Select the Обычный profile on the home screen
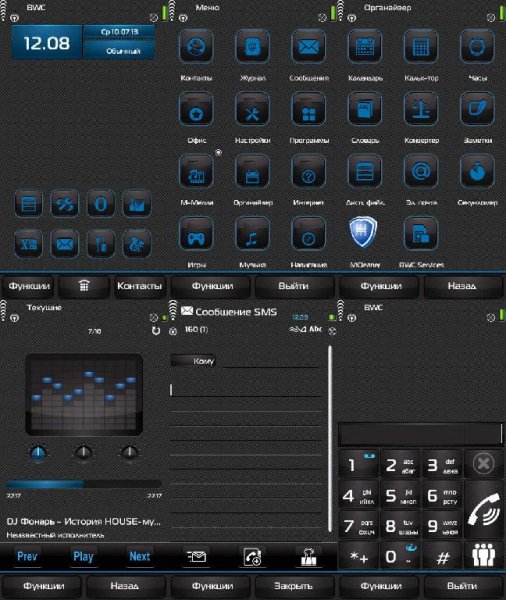The image size is (506, 600). pos(119,51)
